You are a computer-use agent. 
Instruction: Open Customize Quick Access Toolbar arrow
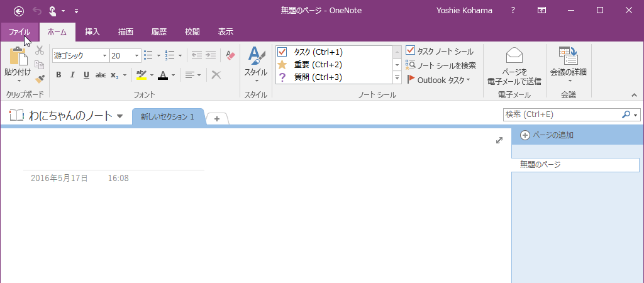[x=76, y=11]
